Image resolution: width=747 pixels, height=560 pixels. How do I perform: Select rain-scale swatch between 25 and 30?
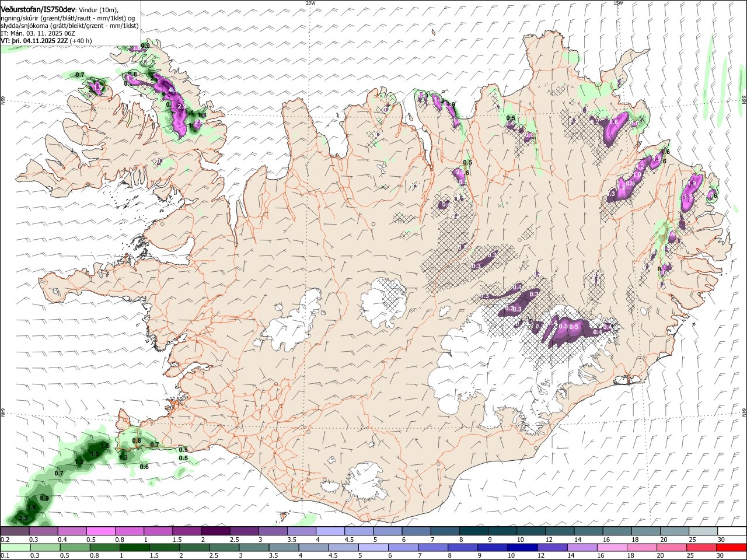[x=702, y=547]
